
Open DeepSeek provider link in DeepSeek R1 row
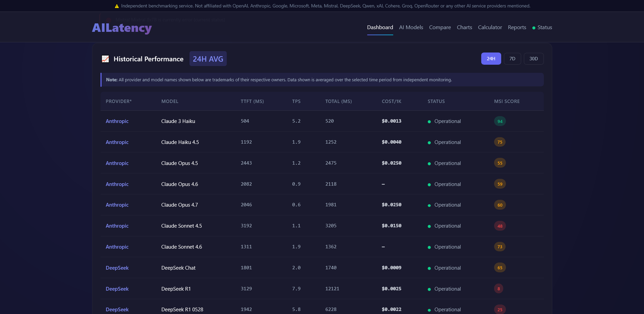coord(117,289)
